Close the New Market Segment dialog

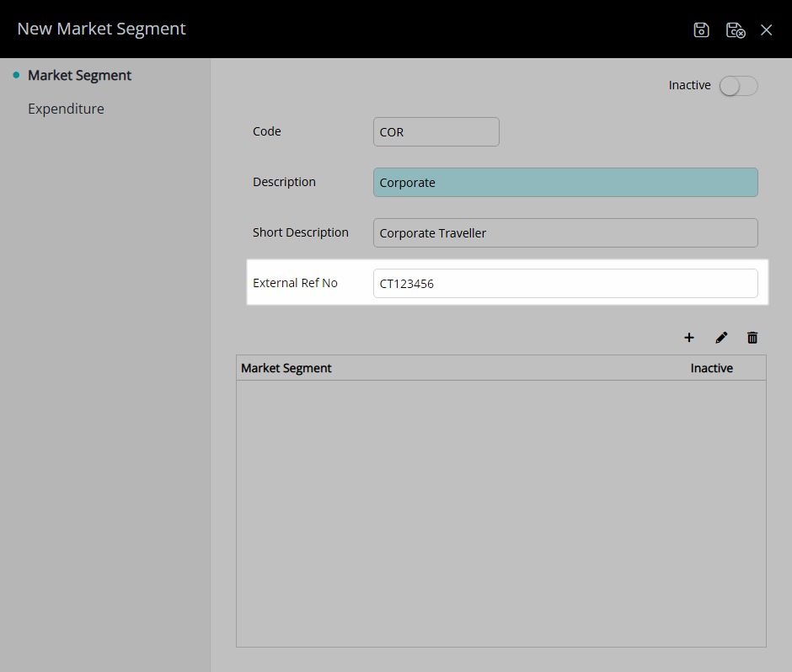pyautogui.click(x=766, y=29)
